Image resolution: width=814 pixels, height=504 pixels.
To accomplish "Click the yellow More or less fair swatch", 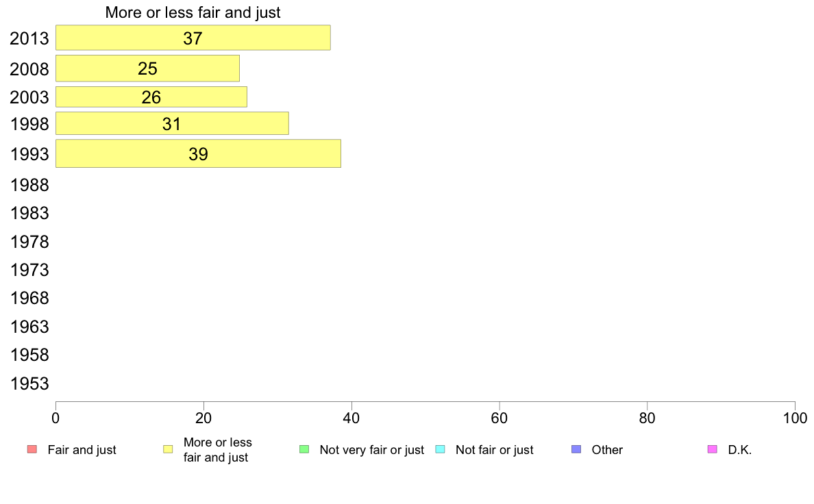I will 168,449.
